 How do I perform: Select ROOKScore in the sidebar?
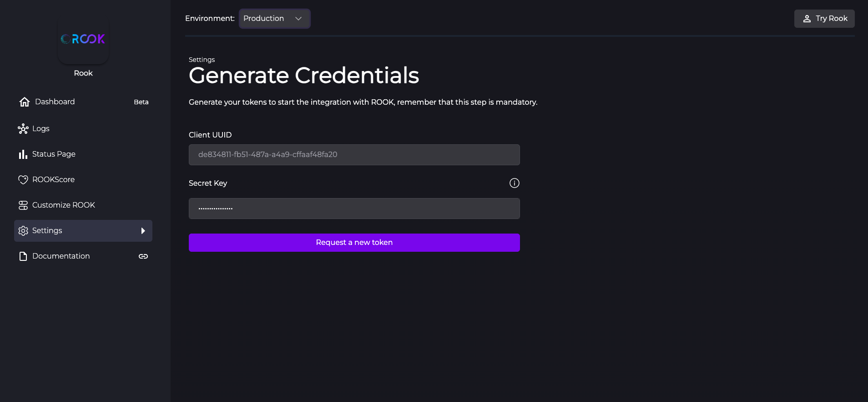coord(53,180)
